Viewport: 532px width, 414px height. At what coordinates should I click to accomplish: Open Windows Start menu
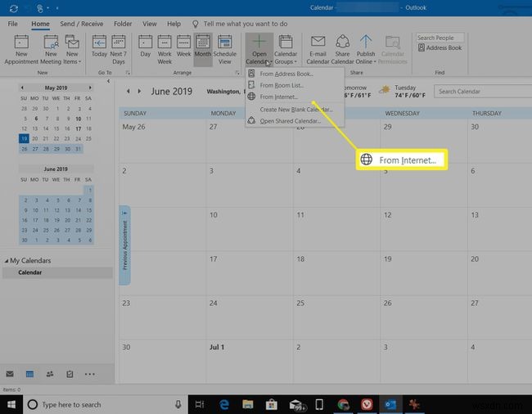(x=11, y=404)
